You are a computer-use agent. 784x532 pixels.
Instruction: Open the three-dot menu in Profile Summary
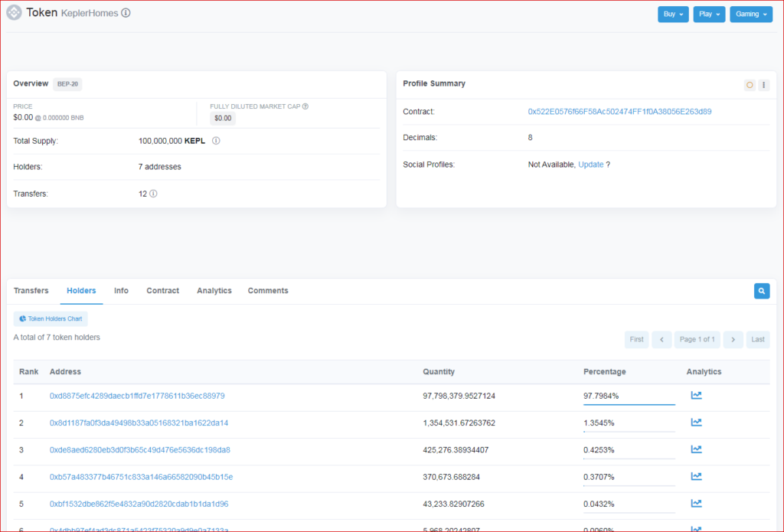click(763, 85)
